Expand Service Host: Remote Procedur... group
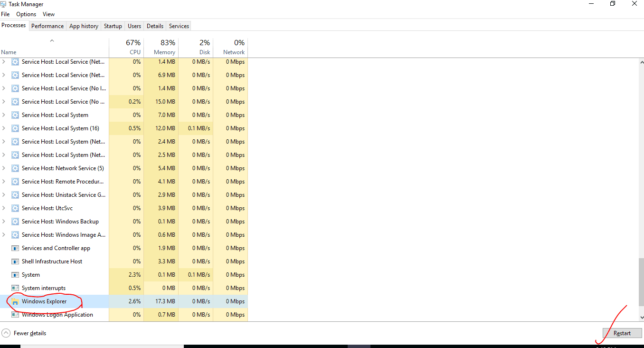644x348 pixels. (4, 182)
